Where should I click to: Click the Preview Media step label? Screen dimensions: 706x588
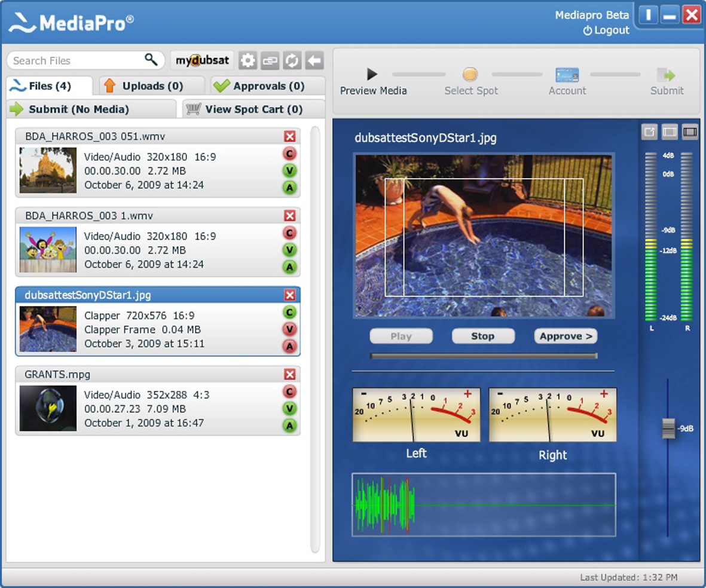[373, 90]
